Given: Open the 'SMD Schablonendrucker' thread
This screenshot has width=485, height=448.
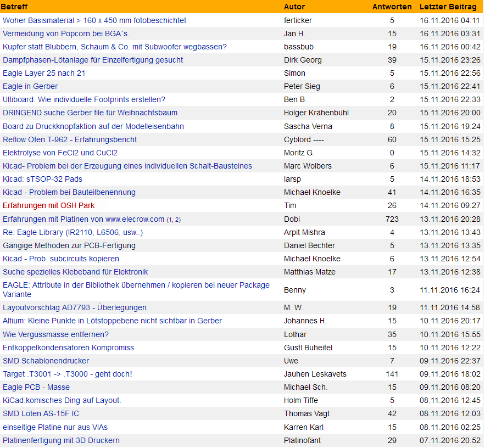Looking at the screenshot, I should [x=46, y=361].
